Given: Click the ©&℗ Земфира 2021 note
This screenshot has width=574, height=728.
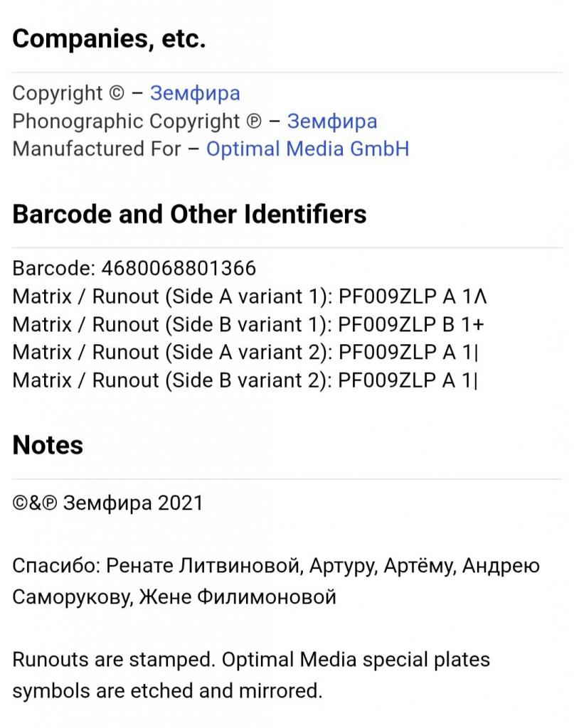Looking at the screenshot, I should [107, 503].
